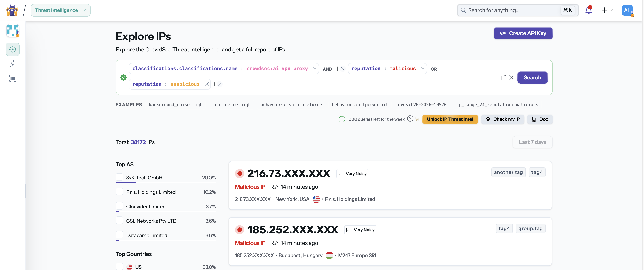This screenshot has height=270, width=644.
Task: Click the M247 Europe SRL text
Action: 358,256
